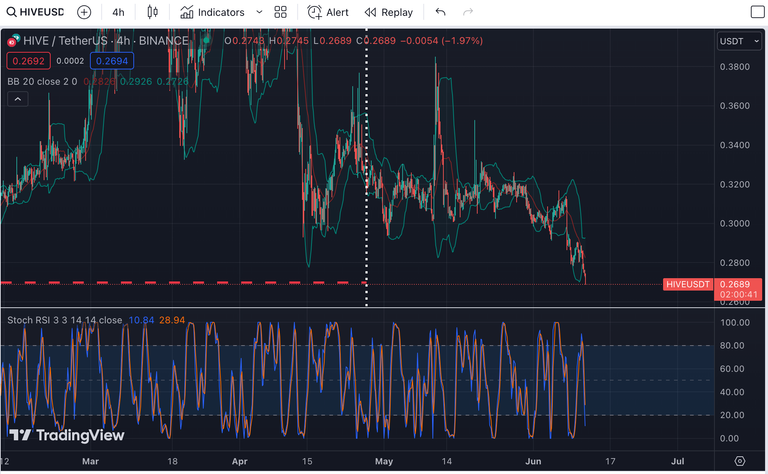Open the USDT currency dropdown
The width and height of the screenshot is (768, 474).
click(739, 41)
